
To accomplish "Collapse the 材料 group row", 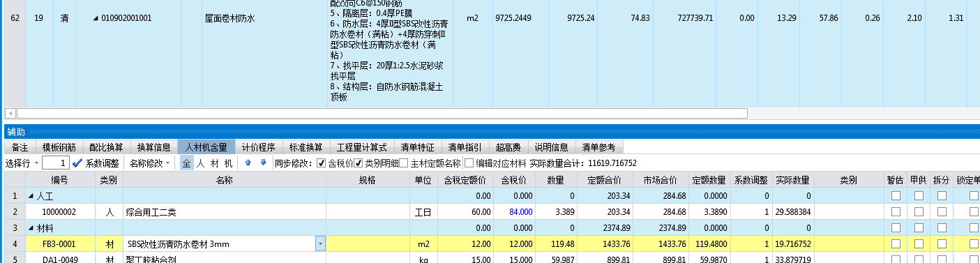I will (x=31, y=227).
